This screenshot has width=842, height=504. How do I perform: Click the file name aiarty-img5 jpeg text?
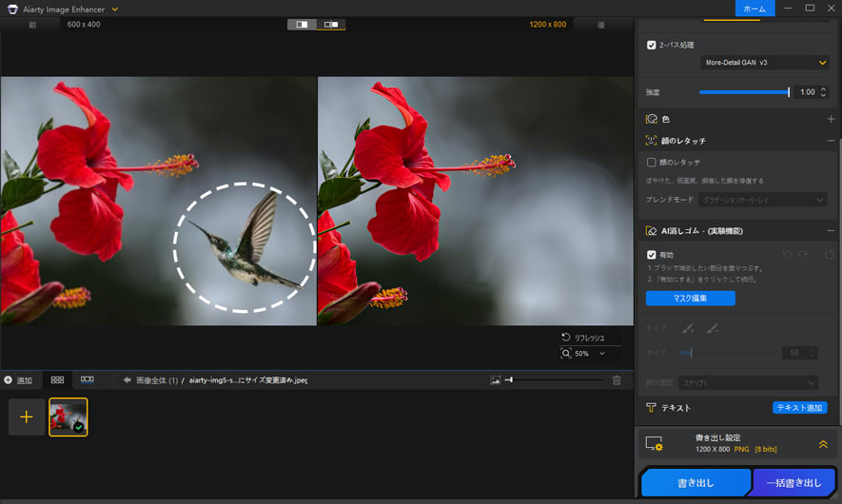tap(248, 380)
